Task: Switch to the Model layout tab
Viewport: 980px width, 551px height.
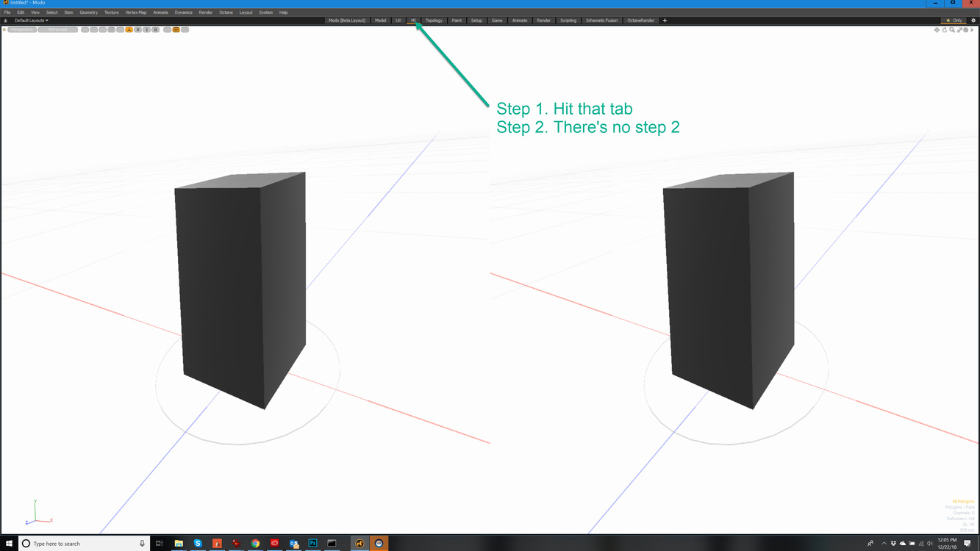Action: [x=380, y=21]
